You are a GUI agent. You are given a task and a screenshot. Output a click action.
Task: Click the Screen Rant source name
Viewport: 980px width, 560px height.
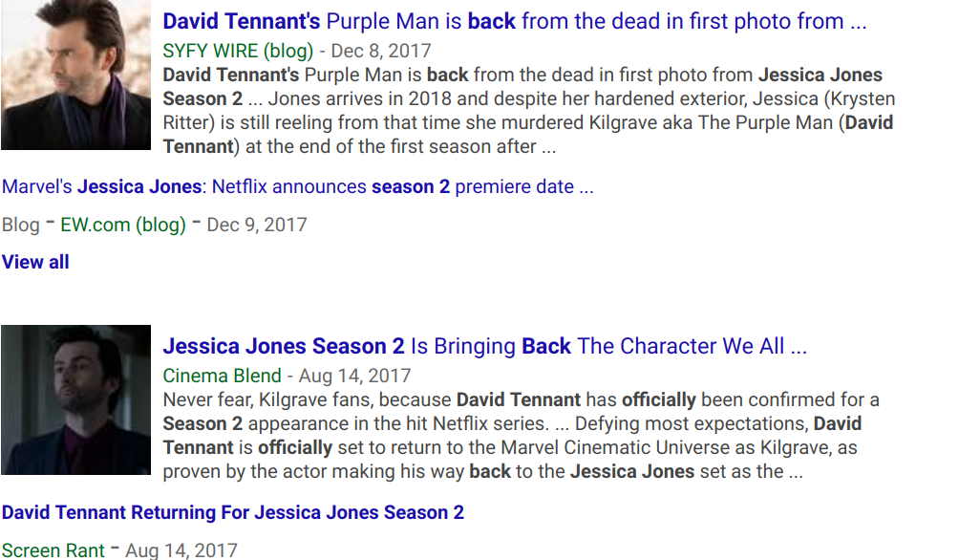pyautogui.click(x=53, y=550)
